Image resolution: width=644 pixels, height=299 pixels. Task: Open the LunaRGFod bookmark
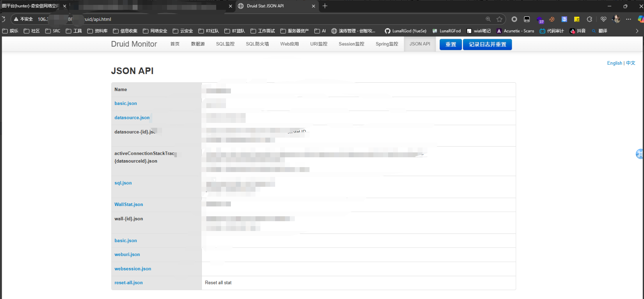pos(447,31)
